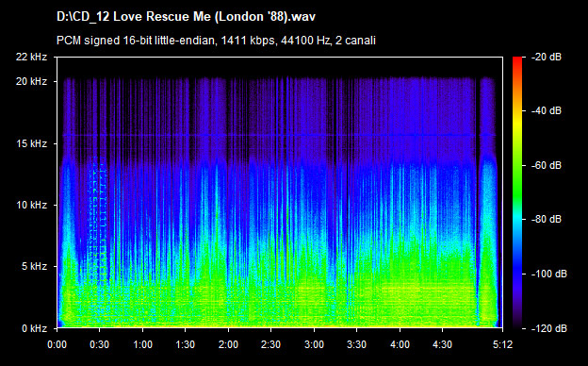Screen dimensions: 588x366
Task: Click the 0 kHz frequency label
Action: 34,328
